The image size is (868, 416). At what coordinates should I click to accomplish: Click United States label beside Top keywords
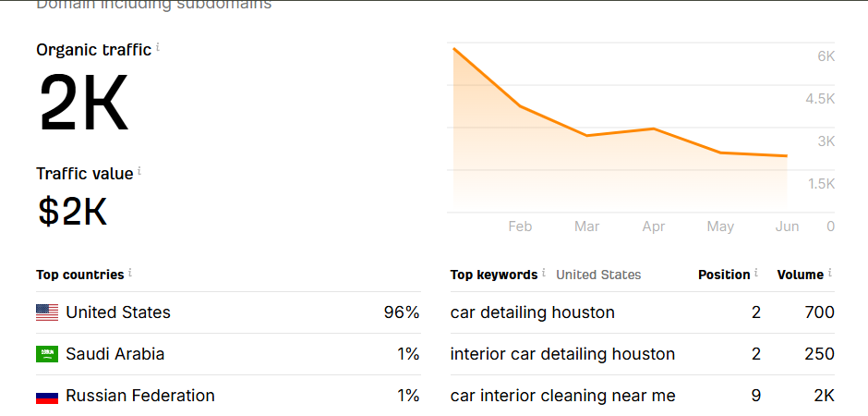click(x=598, y=275)
